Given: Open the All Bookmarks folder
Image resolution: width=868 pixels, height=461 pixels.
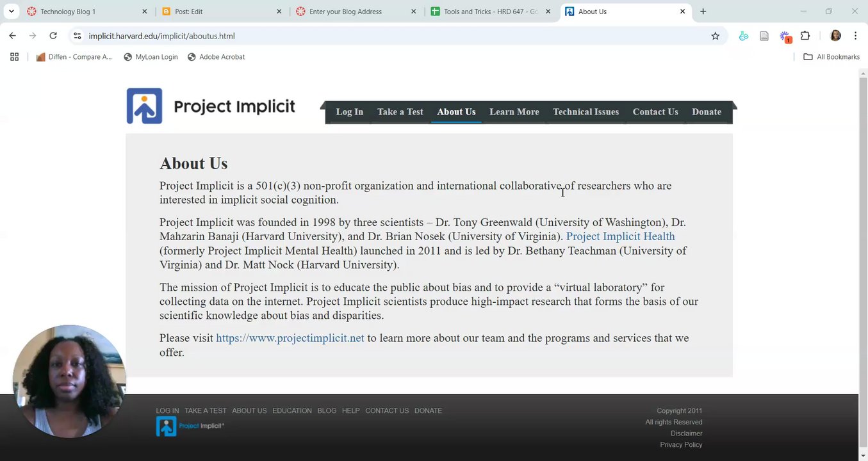Looking at the screenshot, I should [831, 57].
